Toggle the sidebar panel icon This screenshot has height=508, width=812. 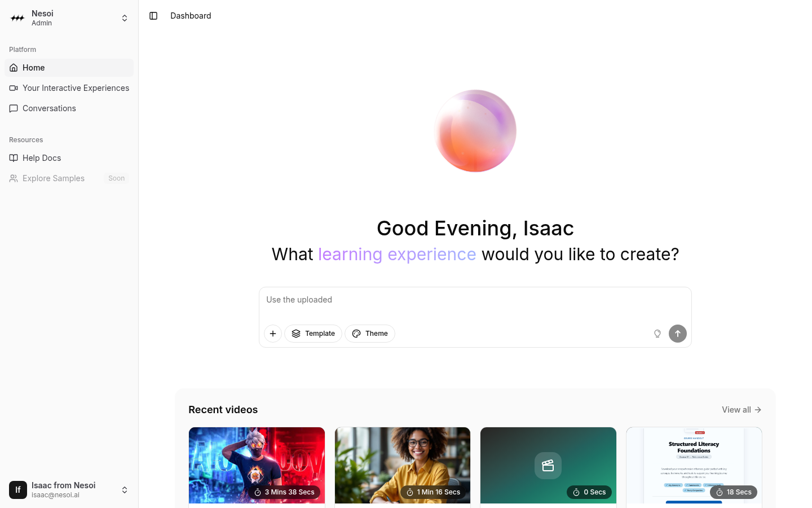[153, 16]
